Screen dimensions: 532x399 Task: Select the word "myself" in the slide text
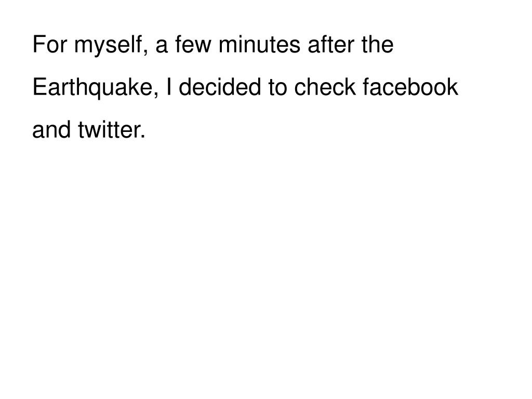pos(108,45)
